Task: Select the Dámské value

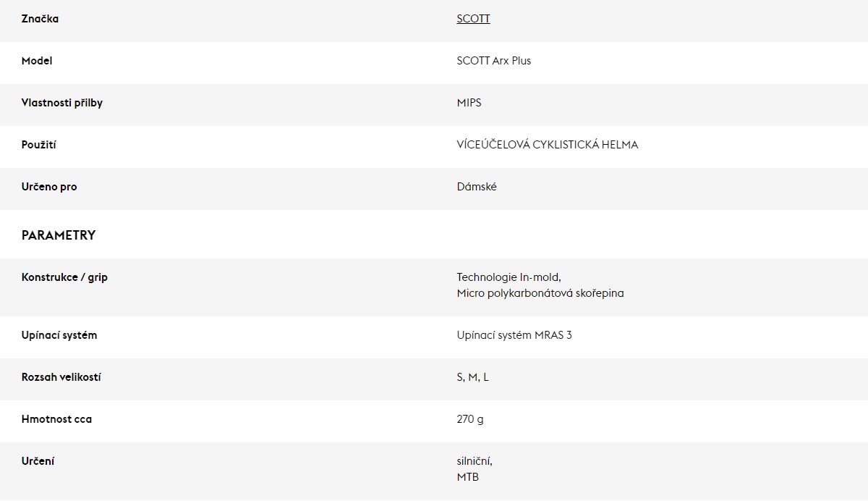Action: point(477,187)
